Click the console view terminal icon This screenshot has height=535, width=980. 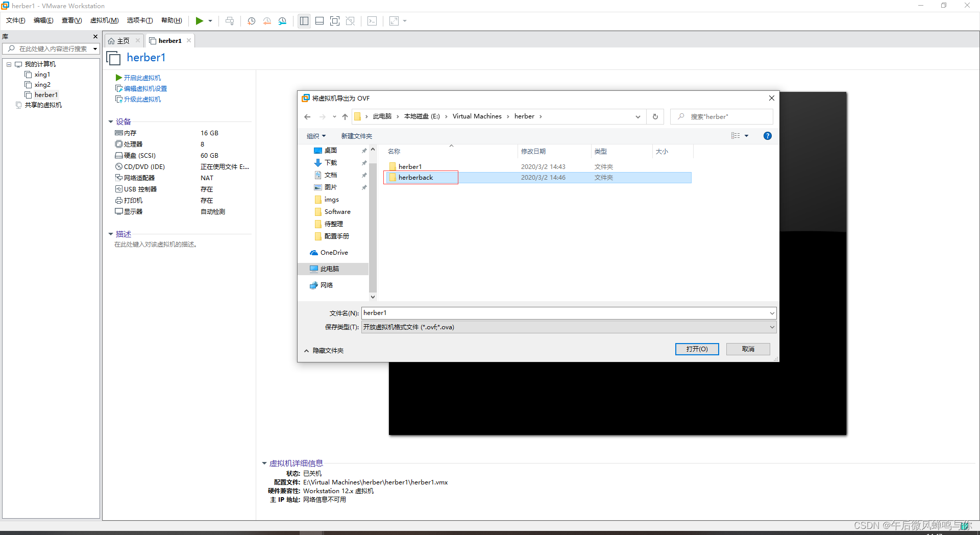pos(372,21)
